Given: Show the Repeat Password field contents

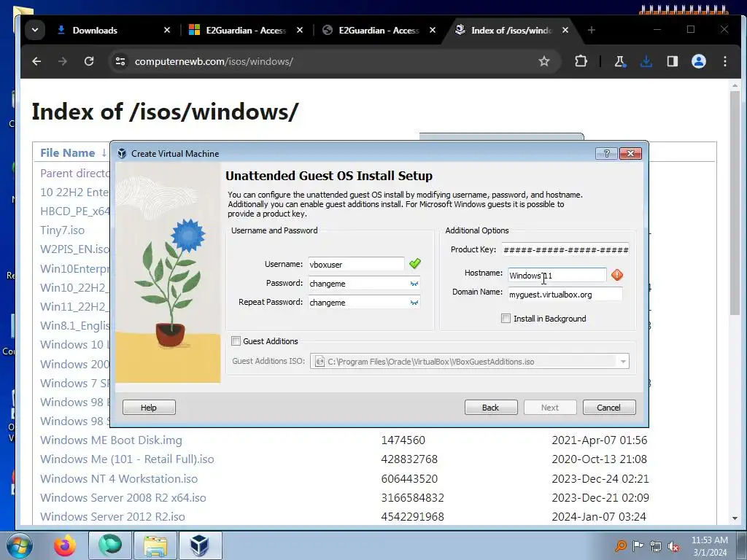Looking at the screenshot, I should point(414,303).
